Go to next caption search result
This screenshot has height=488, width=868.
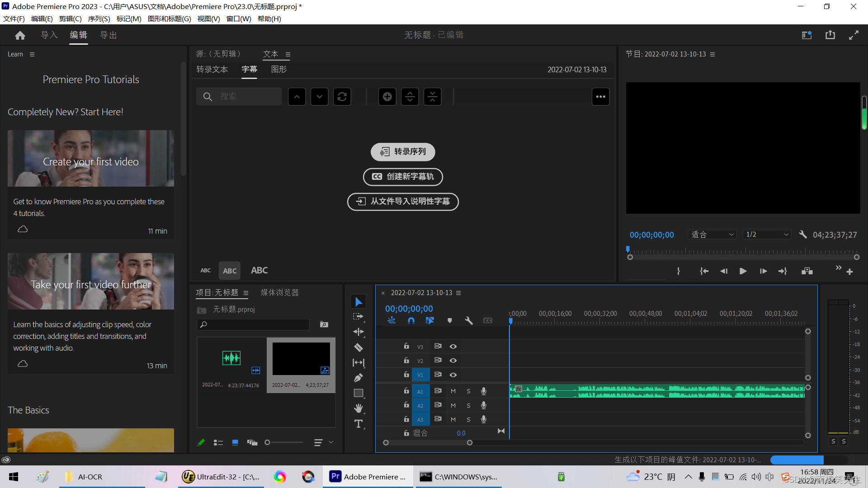click(x=320, y=97)
